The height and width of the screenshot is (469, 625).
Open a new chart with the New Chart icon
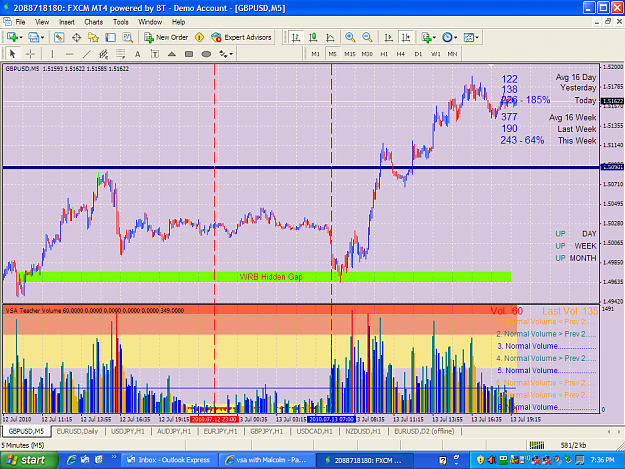click(12, 37)
